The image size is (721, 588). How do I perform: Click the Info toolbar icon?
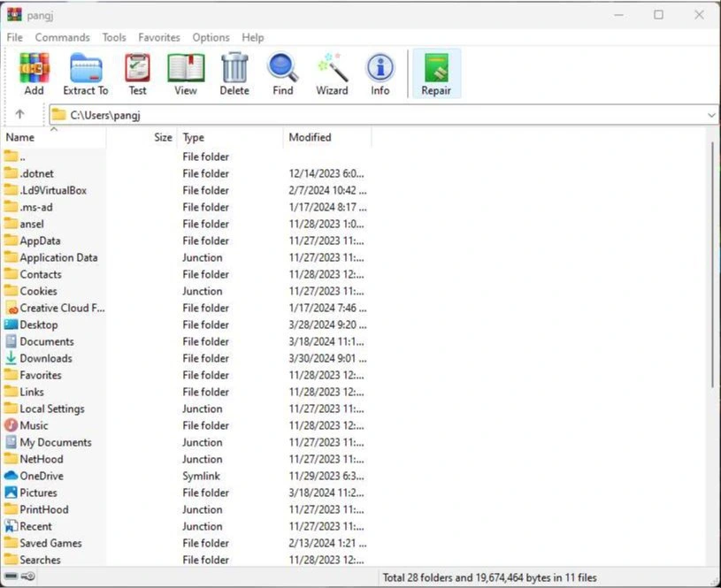coord(380,67)
